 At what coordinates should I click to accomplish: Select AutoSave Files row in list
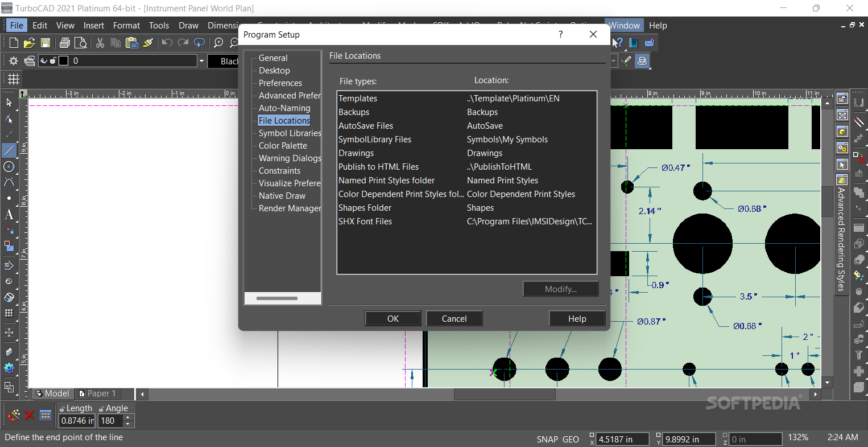(x=466, y=126)
